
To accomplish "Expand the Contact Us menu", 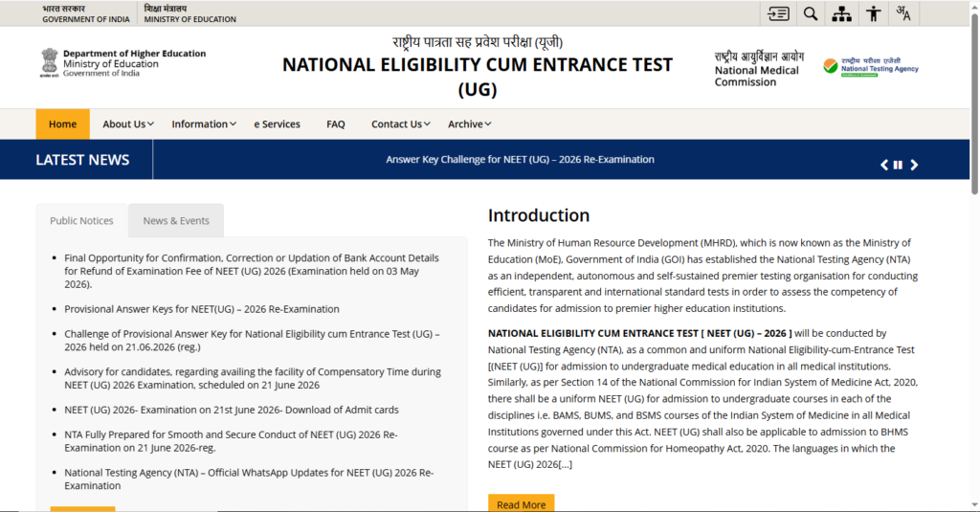I will [401, 123].
